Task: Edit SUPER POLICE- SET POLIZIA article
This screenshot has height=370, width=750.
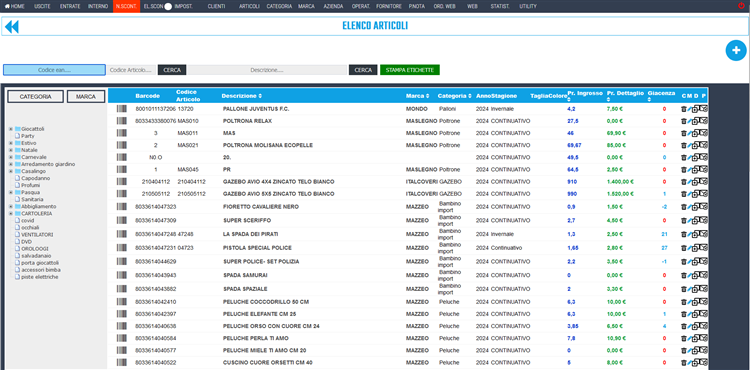Action: [690, 262]
